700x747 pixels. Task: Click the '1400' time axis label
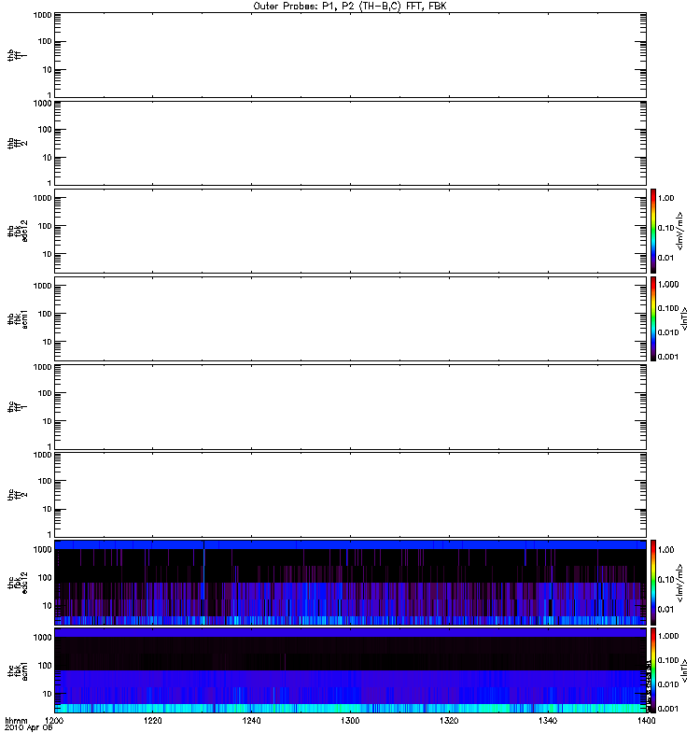(x=646, y=721)
